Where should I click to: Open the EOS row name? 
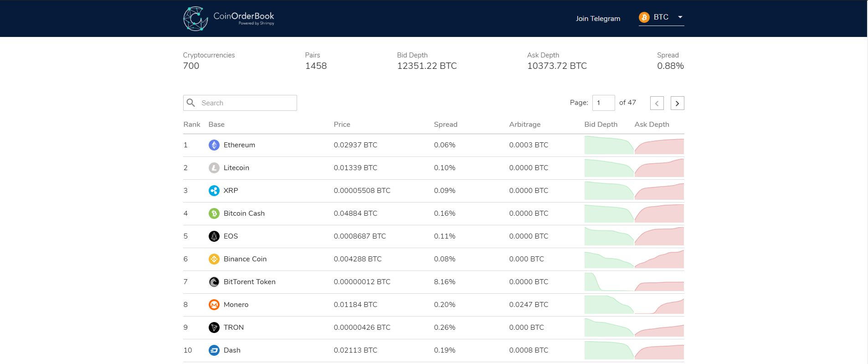(x=231, y=236)
